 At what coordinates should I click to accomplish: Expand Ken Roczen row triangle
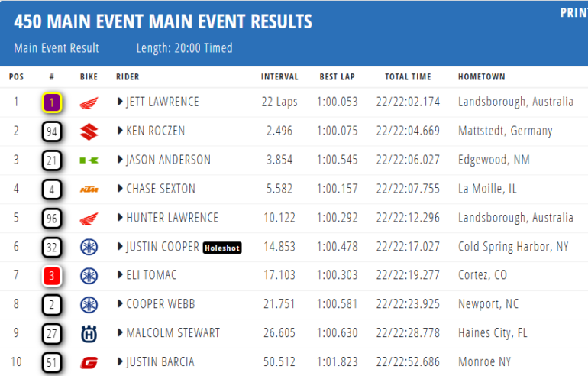coord(120,131)
